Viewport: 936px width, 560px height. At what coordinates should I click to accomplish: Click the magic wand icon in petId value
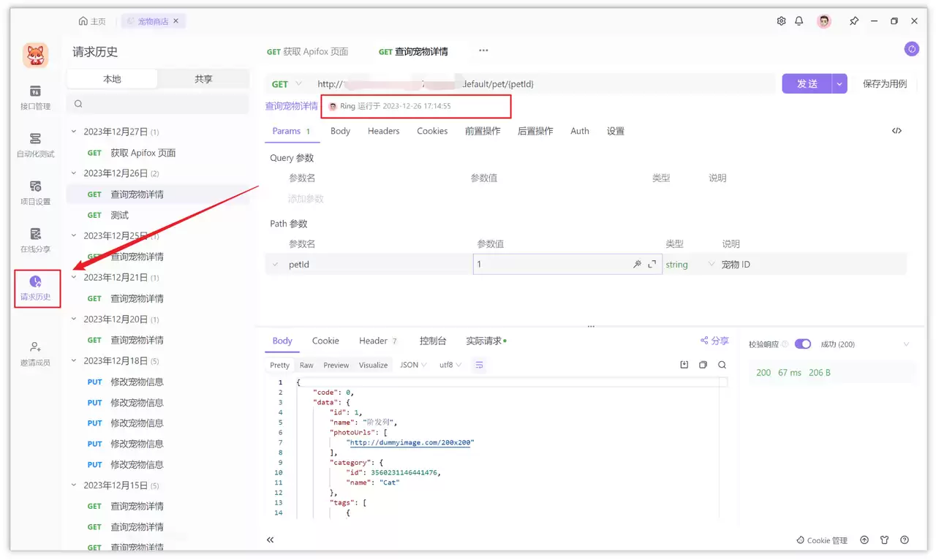(x=637, y=265)
